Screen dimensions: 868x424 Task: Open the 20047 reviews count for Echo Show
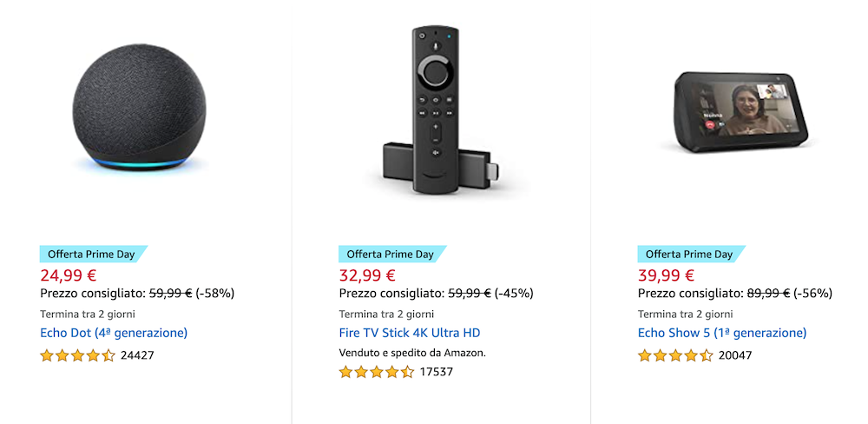click(x=735, y=355)
